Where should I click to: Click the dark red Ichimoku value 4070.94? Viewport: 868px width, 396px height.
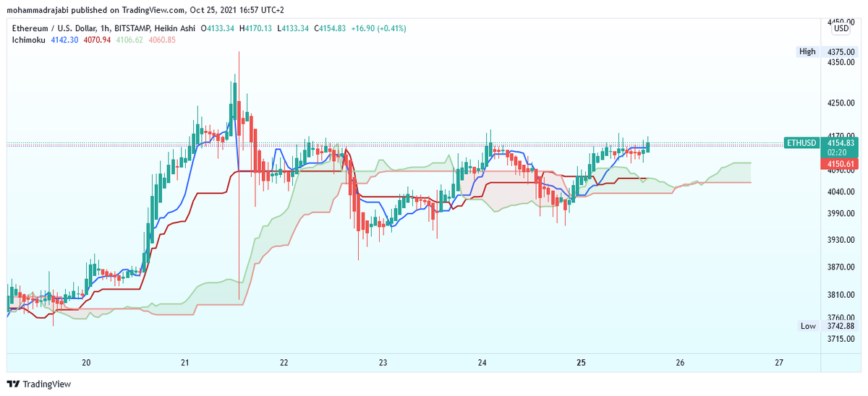tap(97, 40)
